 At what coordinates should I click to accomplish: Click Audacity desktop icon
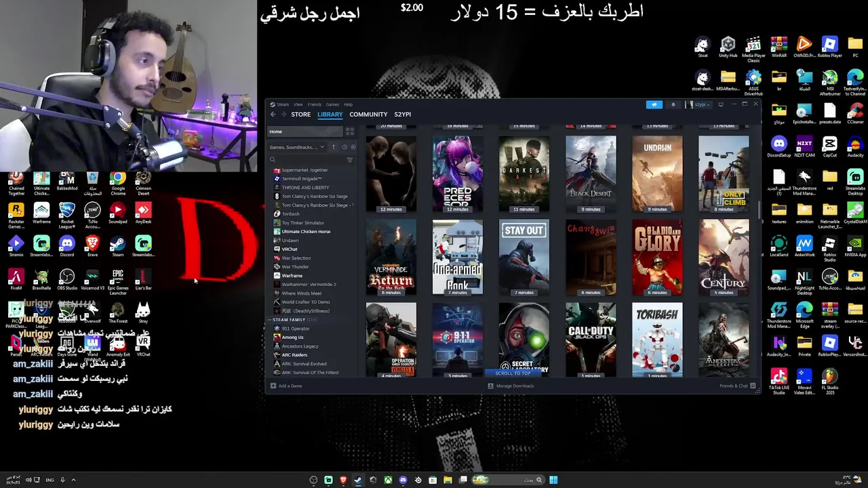click(x=855, y=147)
